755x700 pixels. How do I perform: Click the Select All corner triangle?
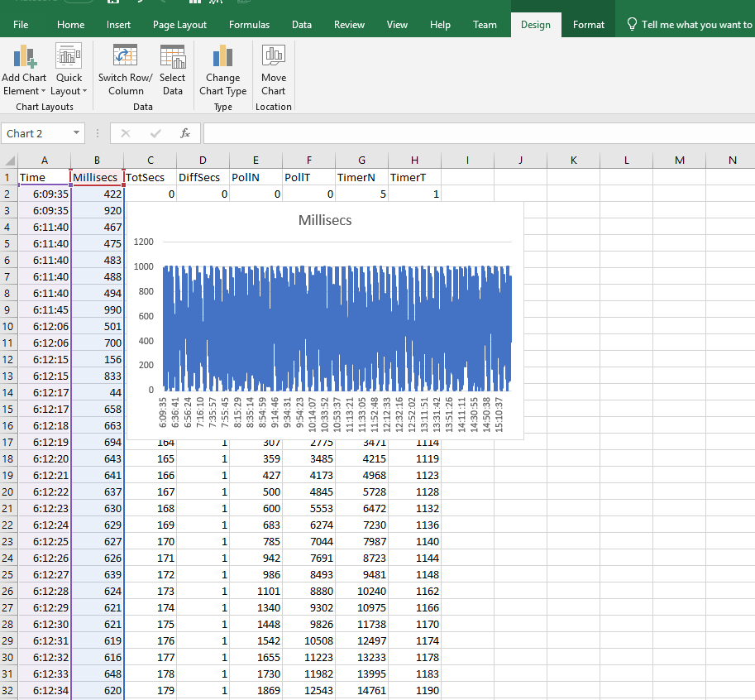[x=9, y=161]
